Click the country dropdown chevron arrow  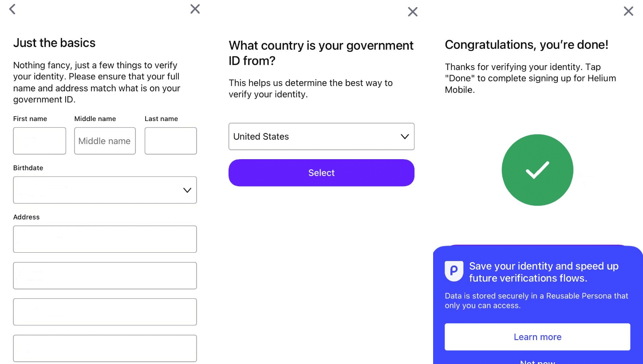coord(405,137)
